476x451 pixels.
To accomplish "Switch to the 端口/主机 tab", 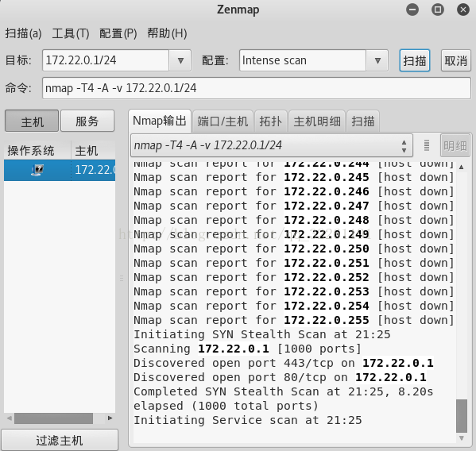I will (x=223, y=121).
